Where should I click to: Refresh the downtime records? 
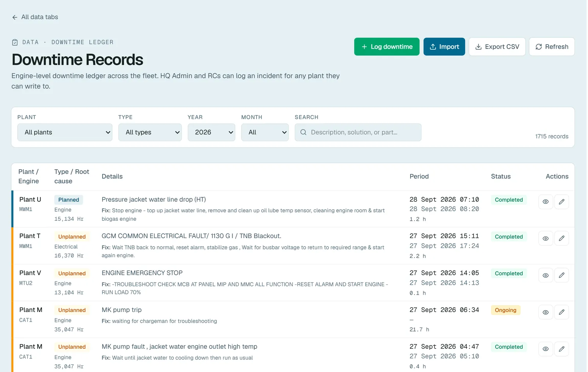pos(552,47)
